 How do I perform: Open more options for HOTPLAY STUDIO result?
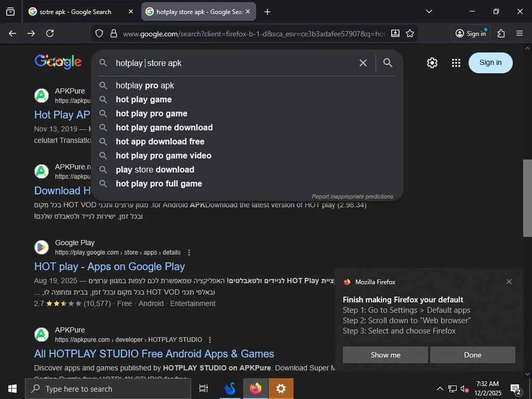pyautogui.click(x=210, y=340)
